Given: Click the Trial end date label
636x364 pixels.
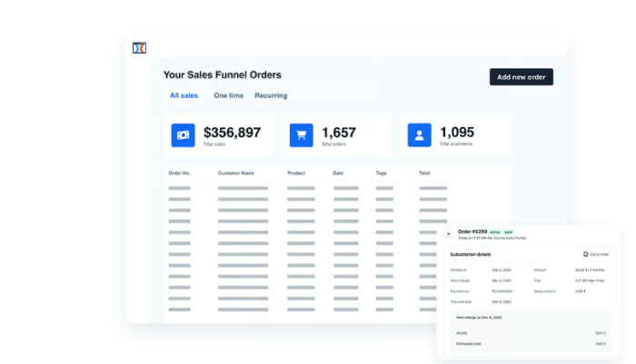Looking at the screenshot, I should tap(461, 302).
